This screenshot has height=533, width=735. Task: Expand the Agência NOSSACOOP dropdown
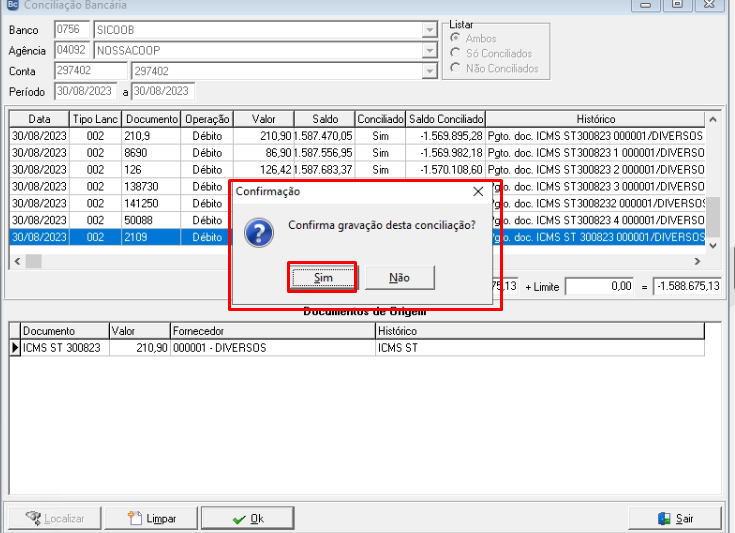pyautogui.click(x=429, y=50)
